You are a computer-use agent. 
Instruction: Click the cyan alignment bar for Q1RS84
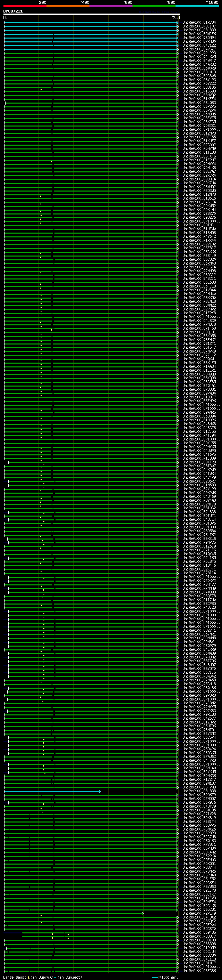(x=91, y=23)
